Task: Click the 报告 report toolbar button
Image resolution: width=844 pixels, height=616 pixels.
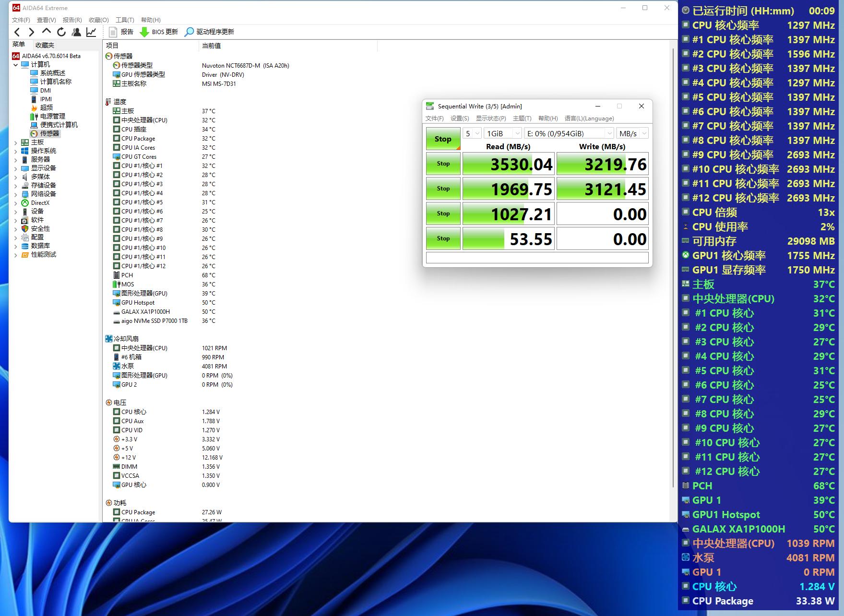Action: tap(121, 32)
